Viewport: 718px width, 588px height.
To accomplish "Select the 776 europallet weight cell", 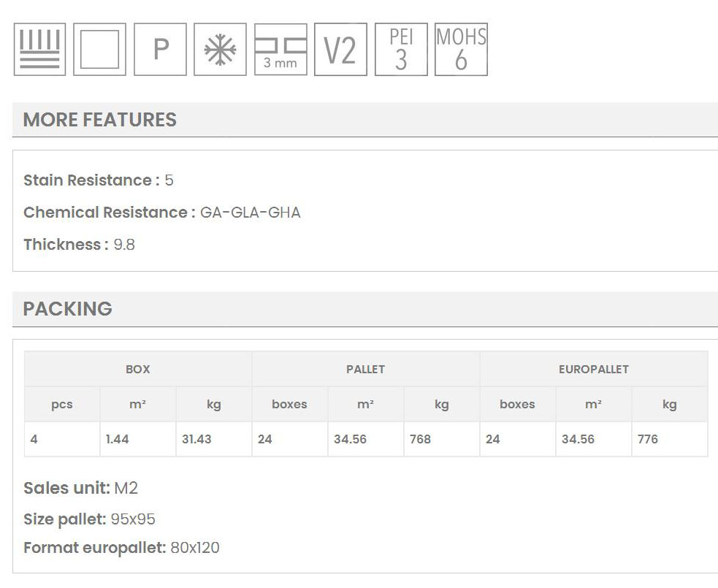I will point(648,439).
